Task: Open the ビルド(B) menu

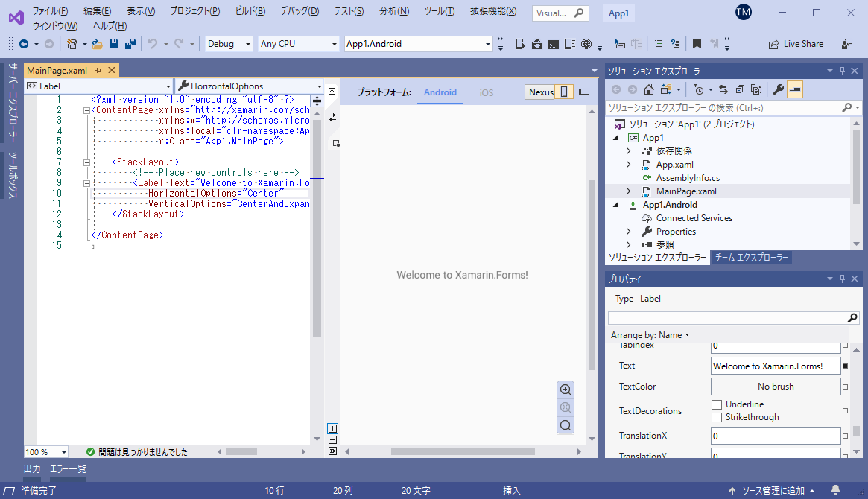Action: click(x=250, y=11)
